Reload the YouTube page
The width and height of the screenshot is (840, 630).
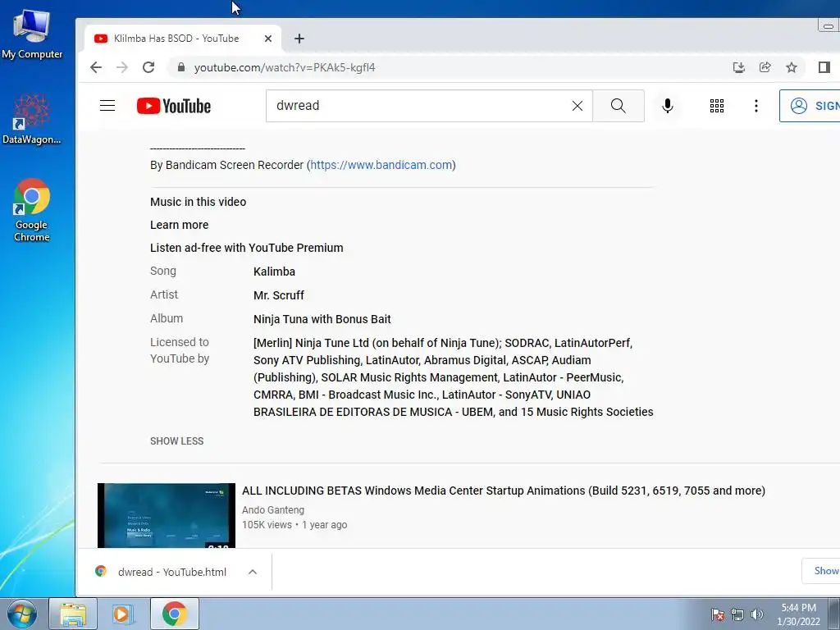pos(148,67)
